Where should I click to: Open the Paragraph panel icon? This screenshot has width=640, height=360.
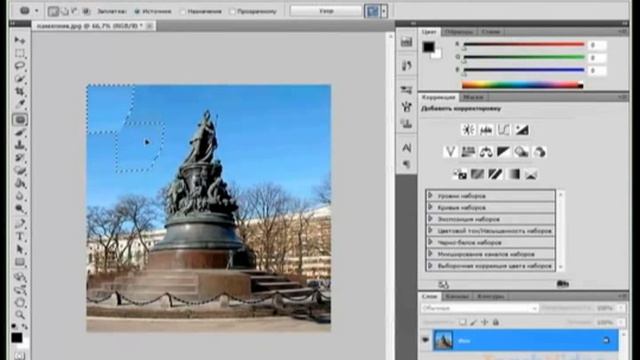click(407, 164)
